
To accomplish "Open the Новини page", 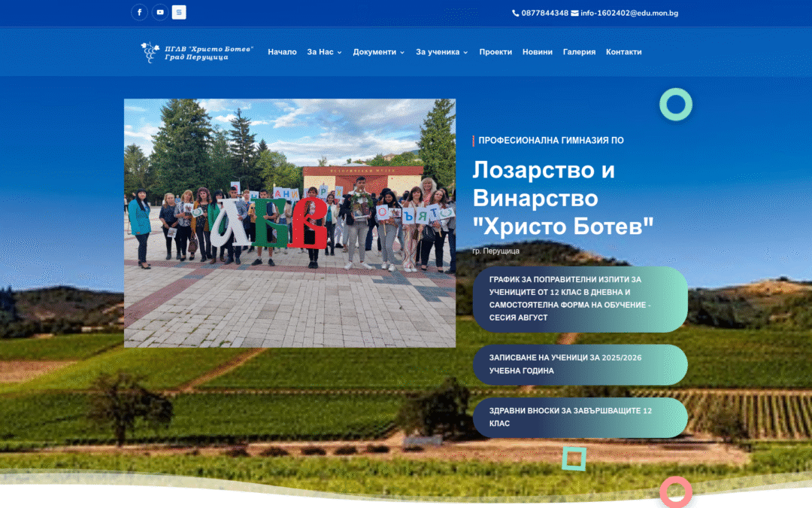I will click(537, 52).
